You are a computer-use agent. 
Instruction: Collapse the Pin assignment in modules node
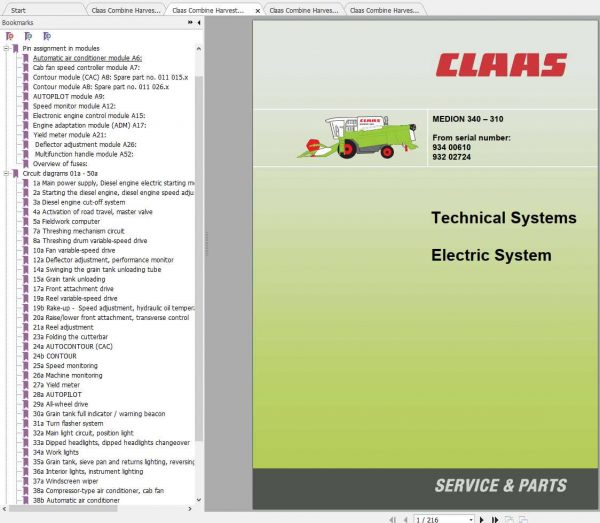pyautogui.click(x=6, y=49)
